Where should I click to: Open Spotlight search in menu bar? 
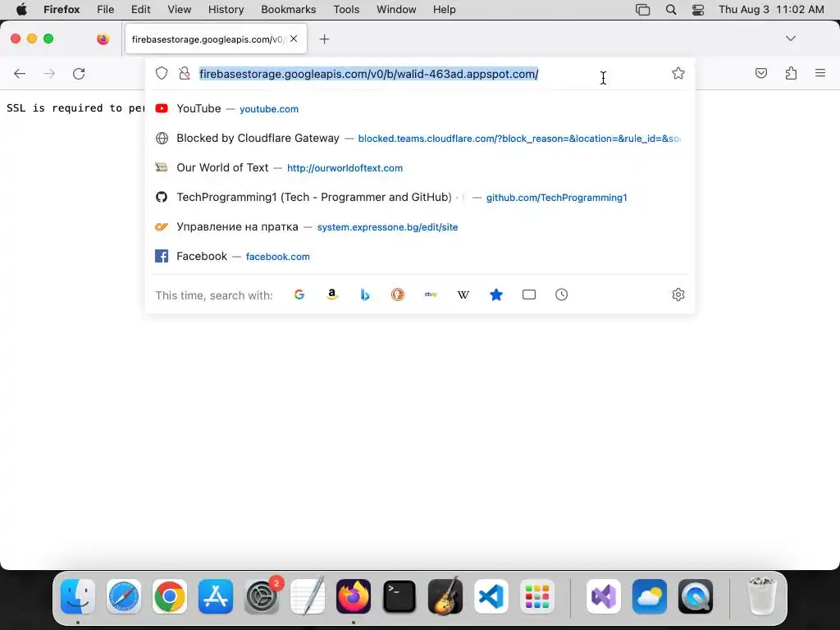[671, 10]
